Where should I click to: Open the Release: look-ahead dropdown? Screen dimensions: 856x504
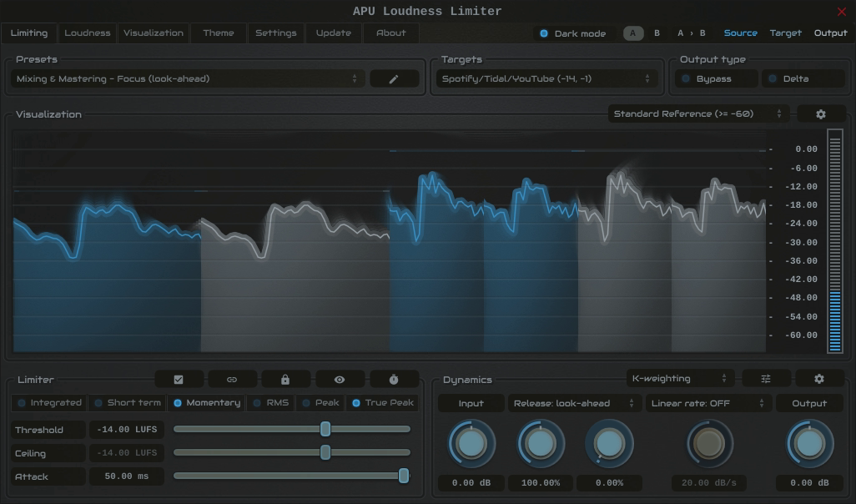[574, 404]
